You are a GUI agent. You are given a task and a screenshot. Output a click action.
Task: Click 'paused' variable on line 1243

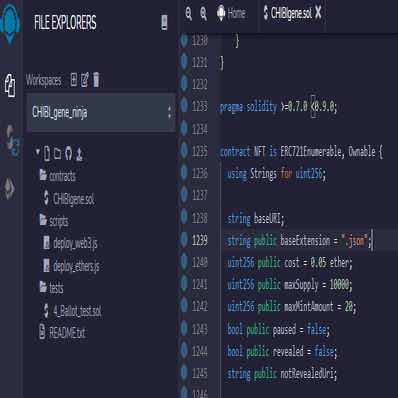pos(284,330)
